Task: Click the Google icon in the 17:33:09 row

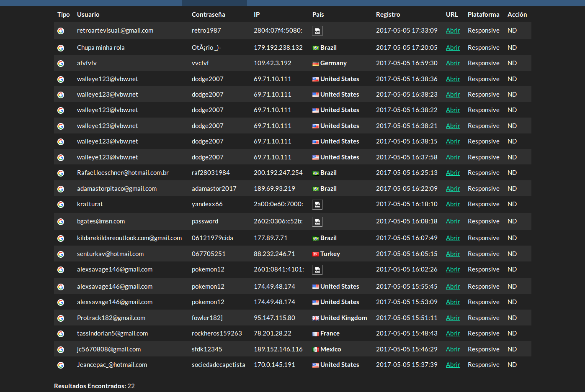Action: tap(61, 31)
